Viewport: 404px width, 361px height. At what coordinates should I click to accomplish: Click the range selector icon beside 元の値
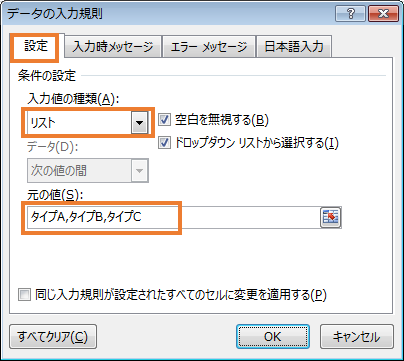tap(330, 217)
